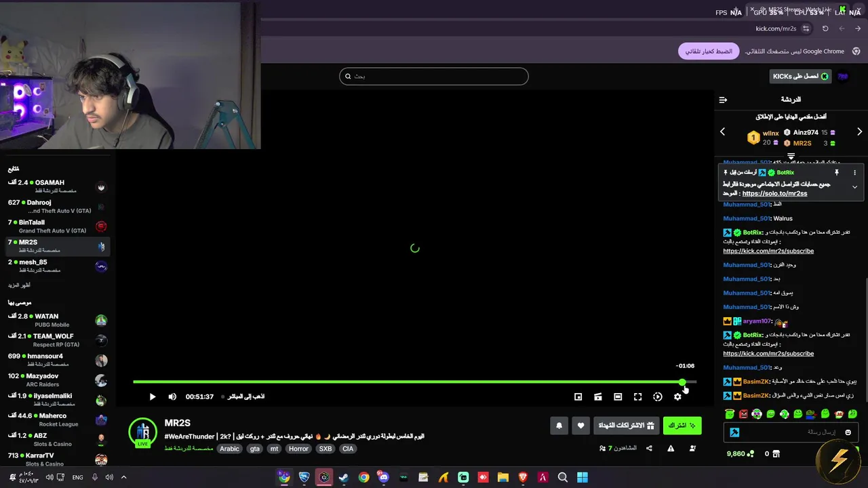Enter fullscreen mode on the player
Image resolution: width=868 pixels, height=488 pixels.
pos(637,396)
